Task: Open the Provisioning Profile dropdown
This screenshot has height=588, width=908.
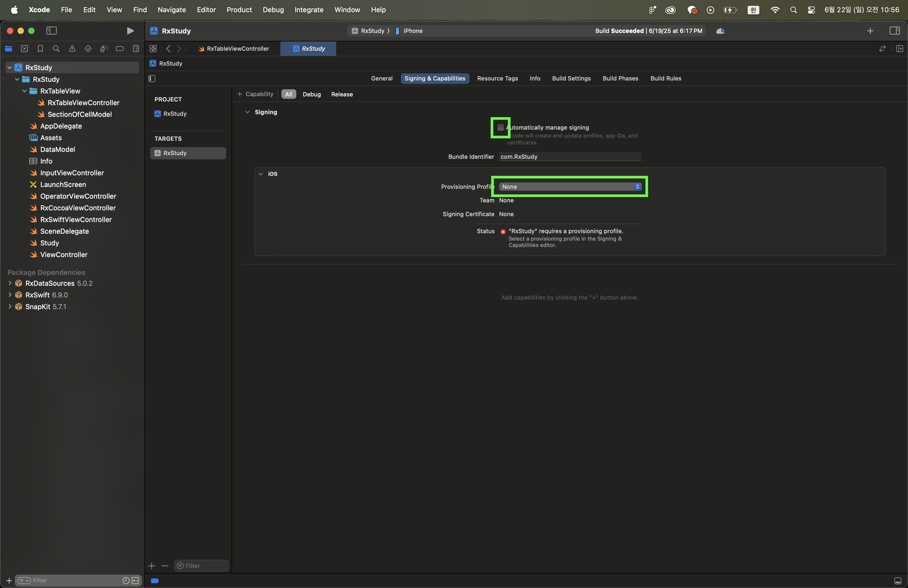Action: tap(570, 187)
